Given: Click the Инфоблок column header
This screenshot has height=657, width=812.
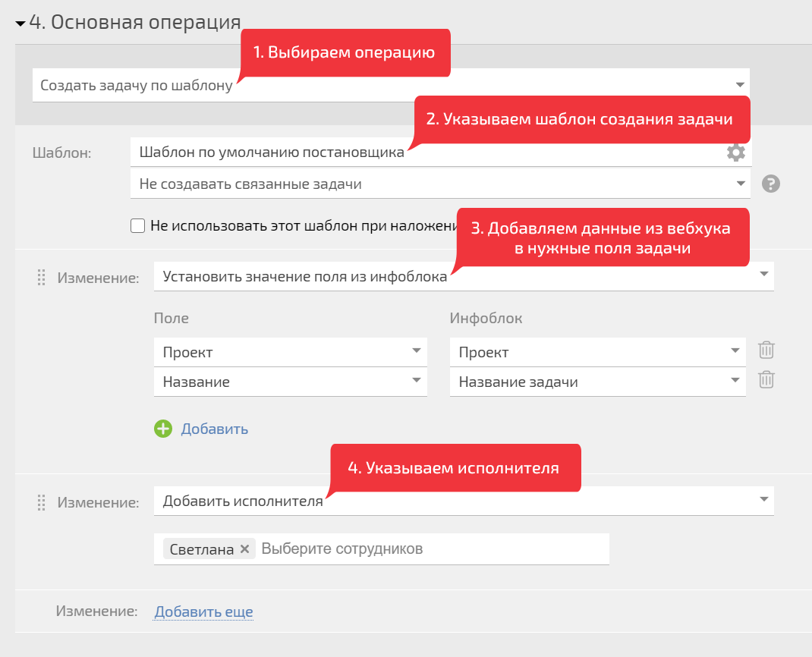Looking at the screenshot, I should (x=486, y=318).
